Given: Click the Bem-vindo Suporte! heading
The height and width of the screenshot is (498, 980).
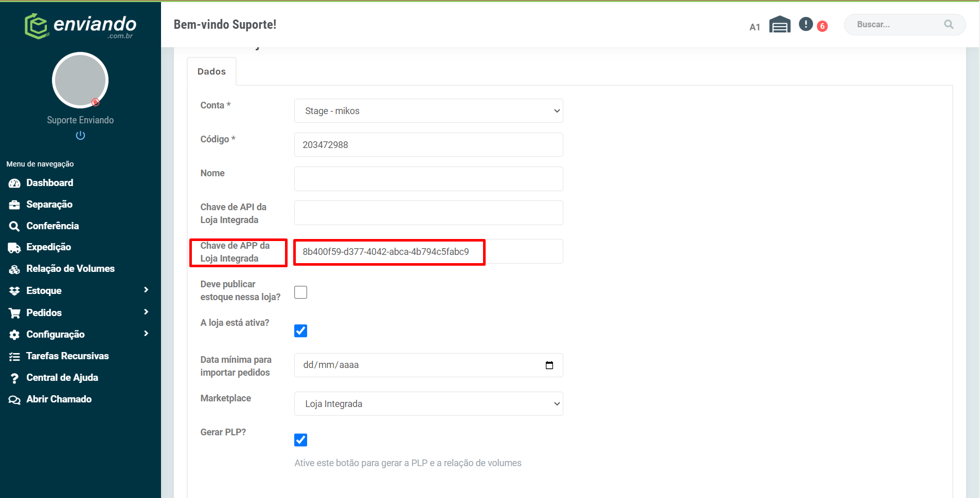Looking at the screenshot, I should coord(225,24).
